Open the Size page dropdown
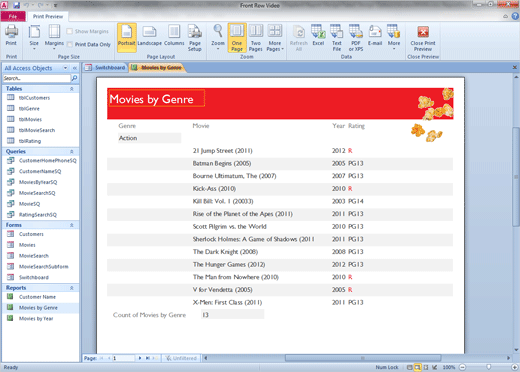Viewport: 520px width, 372px height. [x=34, y=37]
